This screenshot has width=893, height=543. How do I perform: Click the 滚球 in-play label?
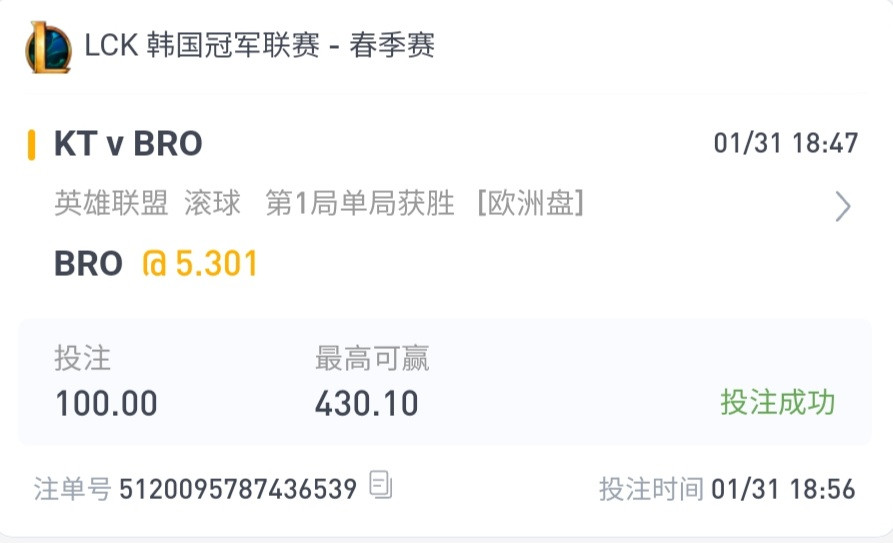click(x=212, y=203)
